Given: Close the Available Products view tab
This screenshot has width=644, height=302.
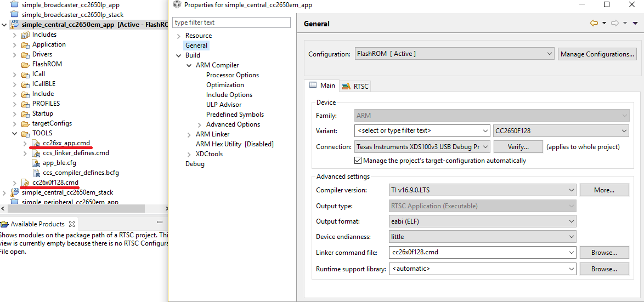Looking at the screenshot, I should pyautogui.click(x=71, y=224).
